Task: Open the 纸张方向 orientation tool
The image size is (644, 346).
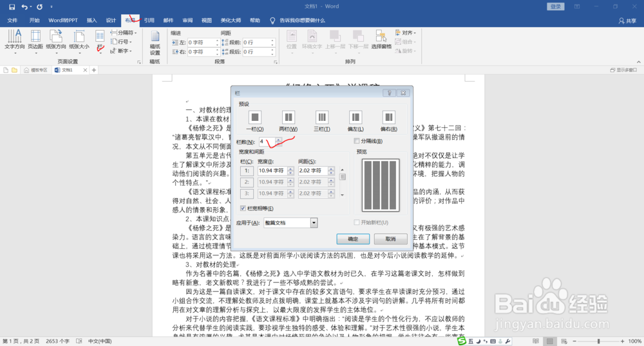Action: coord(56,42)
